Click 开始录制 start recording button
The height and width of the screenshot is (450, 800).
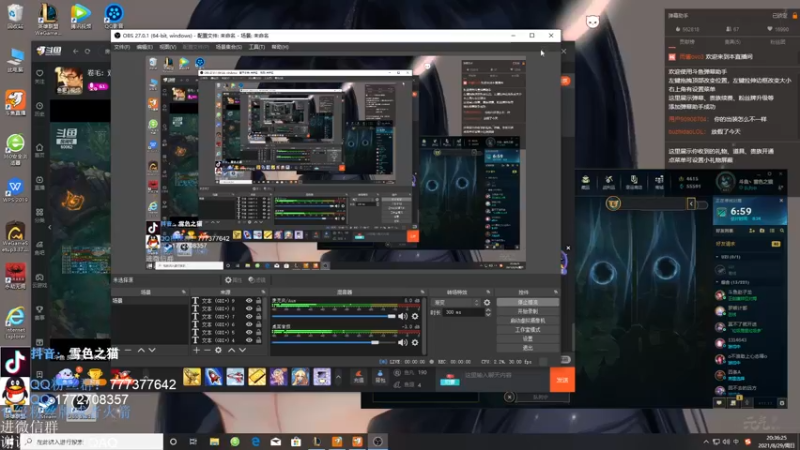pyautogui.click(x=528, y=311)
